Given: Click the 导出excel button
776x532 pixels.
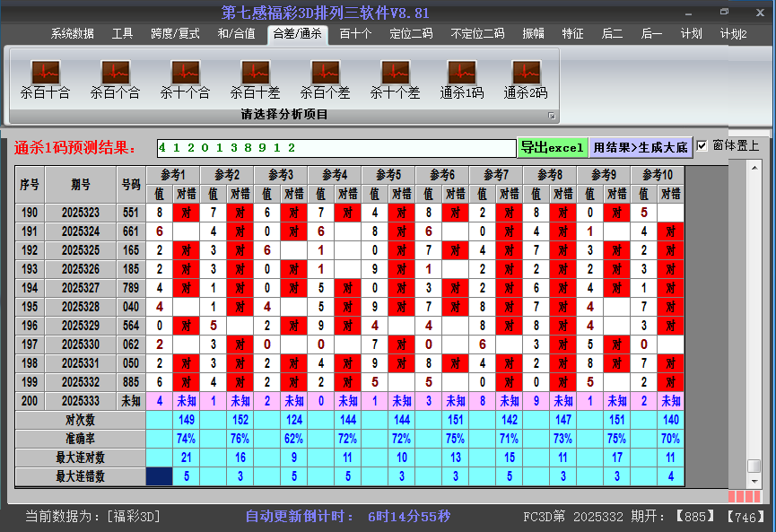Looking at the screenshot, I should coord(552,147).
